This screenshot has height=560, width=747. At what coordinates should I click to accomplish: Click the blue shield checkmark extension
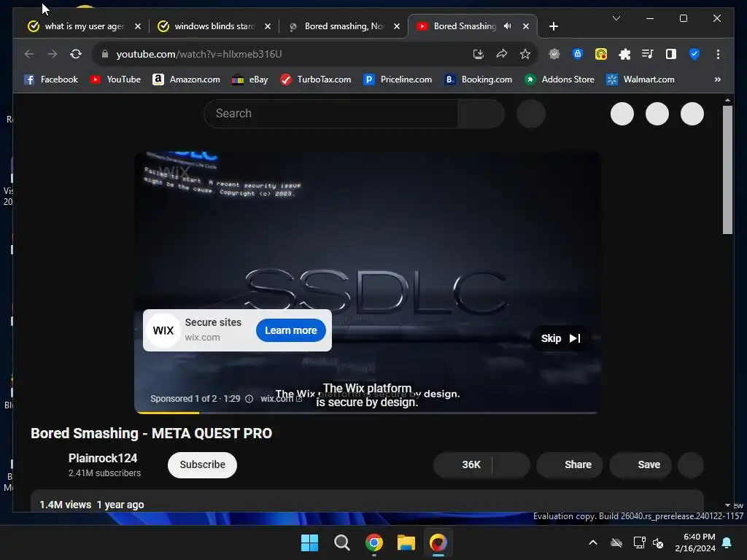[x=694, y=54]
